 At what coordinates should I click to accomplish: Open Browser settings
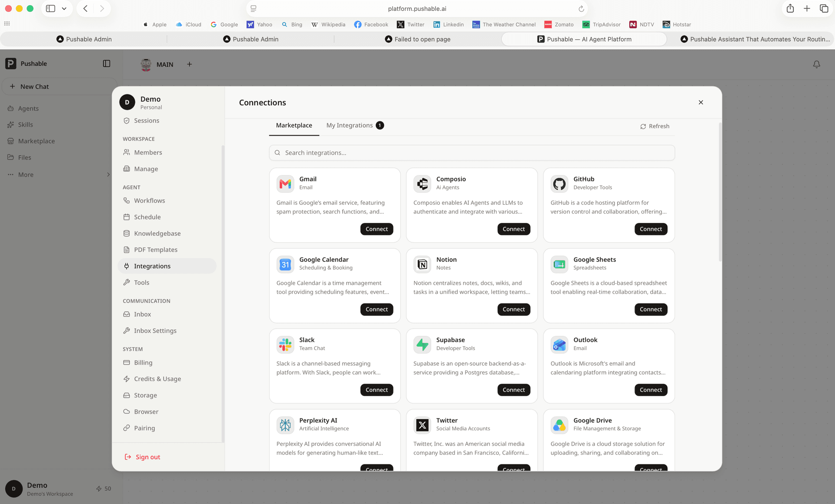pyautogui.click(x=167, y=412)
